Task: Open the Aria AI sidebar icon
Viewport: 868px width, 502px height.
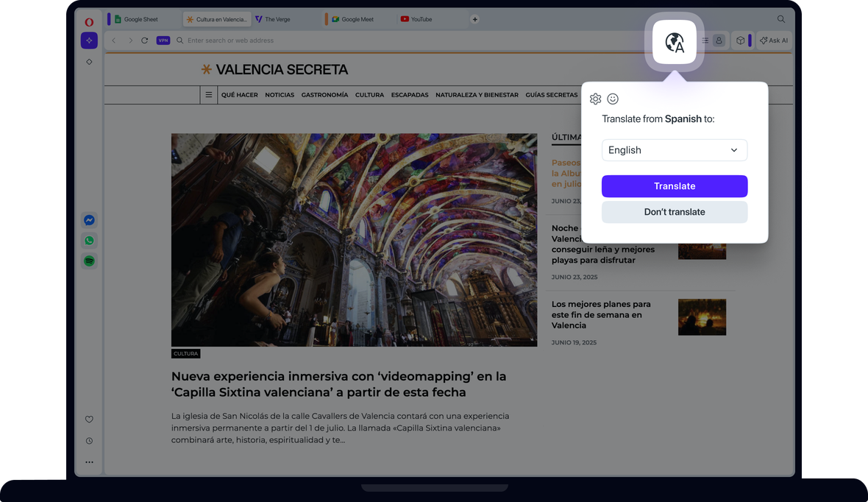Action: point(89,40)
